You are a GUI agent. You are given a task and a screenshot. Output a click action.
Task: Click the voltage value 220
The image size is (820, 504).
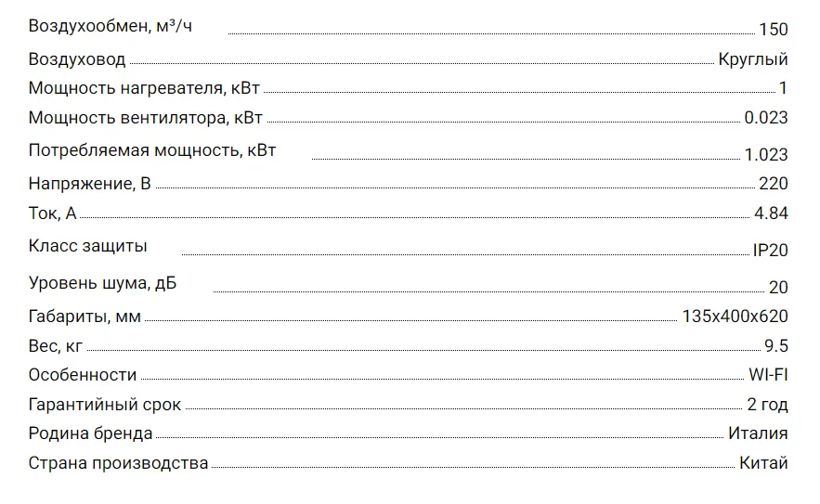point(774,185)
